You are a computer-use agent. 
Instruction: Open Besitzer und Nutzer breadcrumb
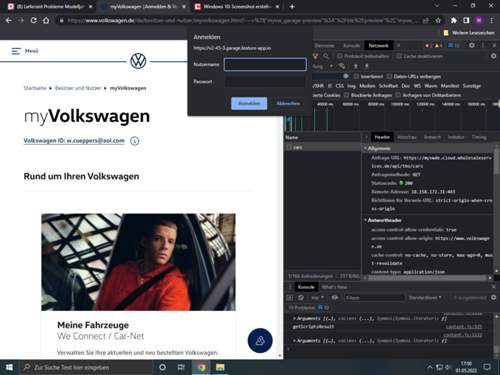78,88
